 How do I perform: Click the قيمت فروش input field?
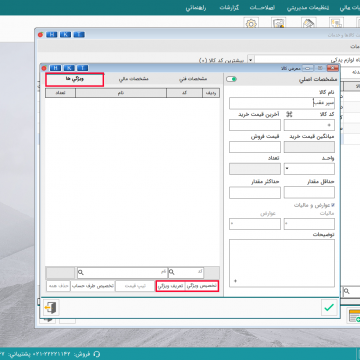pyautogui.click(x=255, y=147)
